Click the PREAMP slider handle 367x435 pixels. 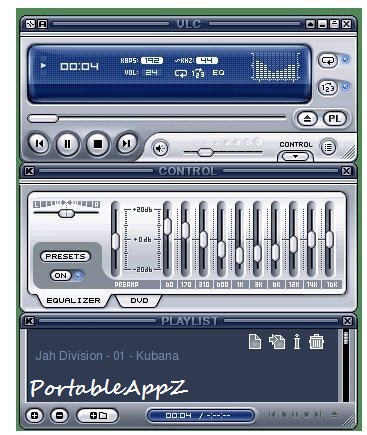pyautogui.click(x=115, y=242)
